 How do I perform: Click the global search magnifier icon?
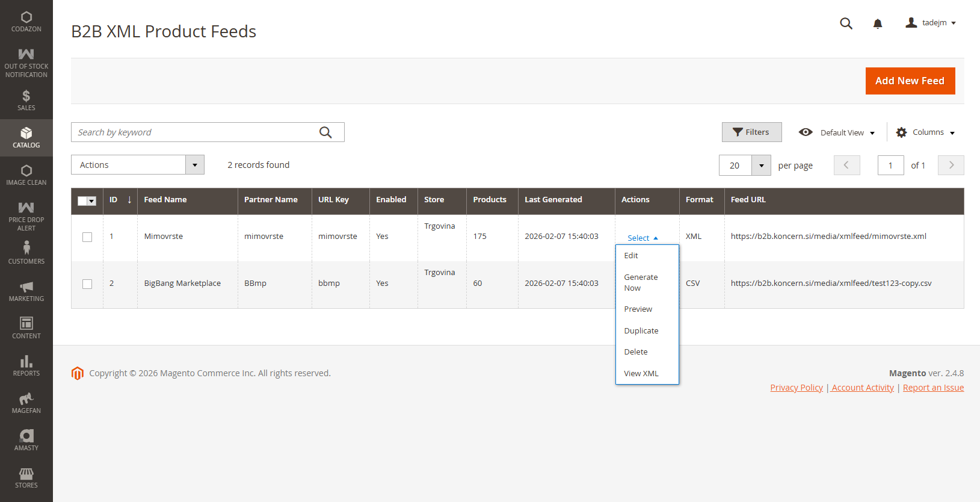[x=846, y=23]
